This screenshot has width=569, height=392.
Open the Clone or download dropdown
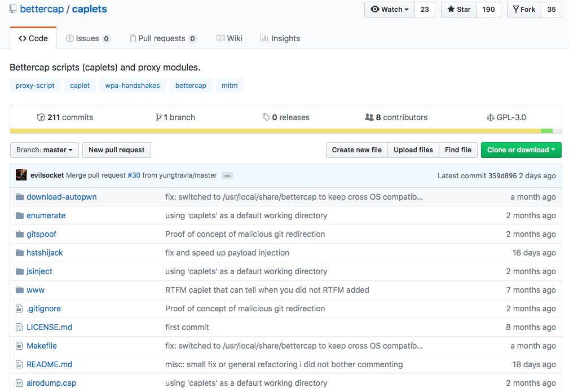pyautogui.click(x=521, y=150)
